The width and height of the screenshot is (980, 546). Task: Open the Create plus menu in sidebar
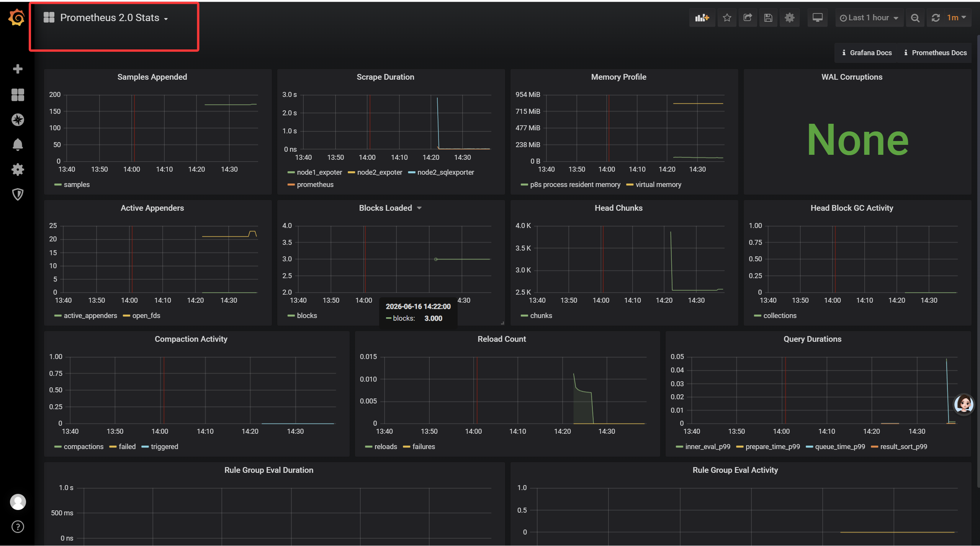click(18, 69)
